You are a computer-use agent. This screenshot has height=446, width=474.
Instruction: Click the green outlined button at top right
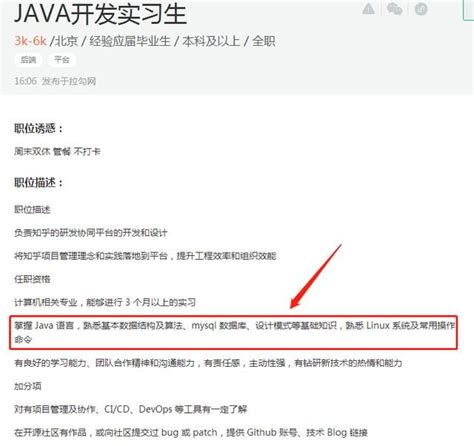pyautogui.click(x=469, y=10)
